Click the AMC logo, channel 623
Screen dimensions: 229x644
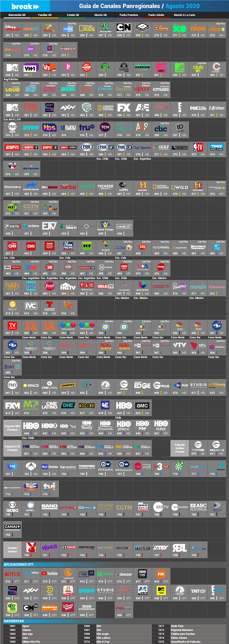(142, 405)
